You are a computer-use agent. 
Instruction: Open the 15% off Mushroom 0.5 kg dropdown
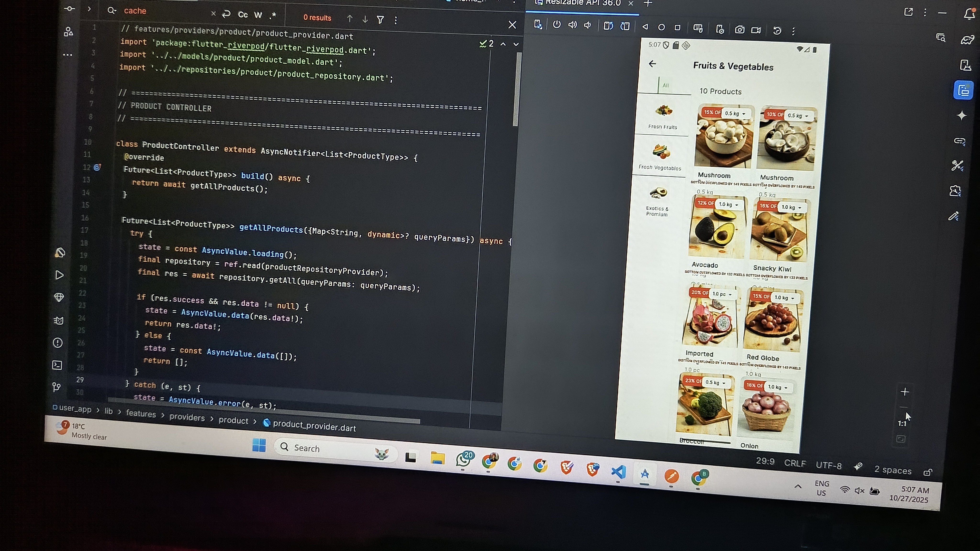(x=735, y=114)
